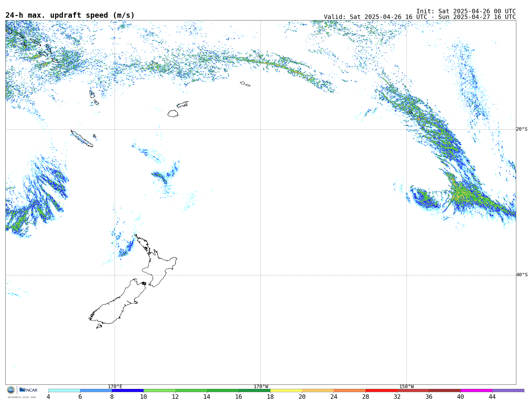Click the colorbar tick label '44'
The height and width of the screenshot is (400, 532).
click(x=492, y=397)
